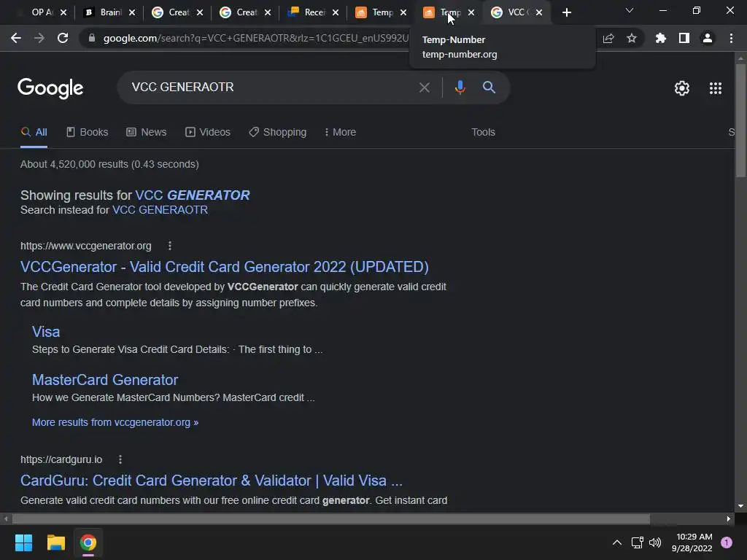Click the address bar URL

click(255, 38)
